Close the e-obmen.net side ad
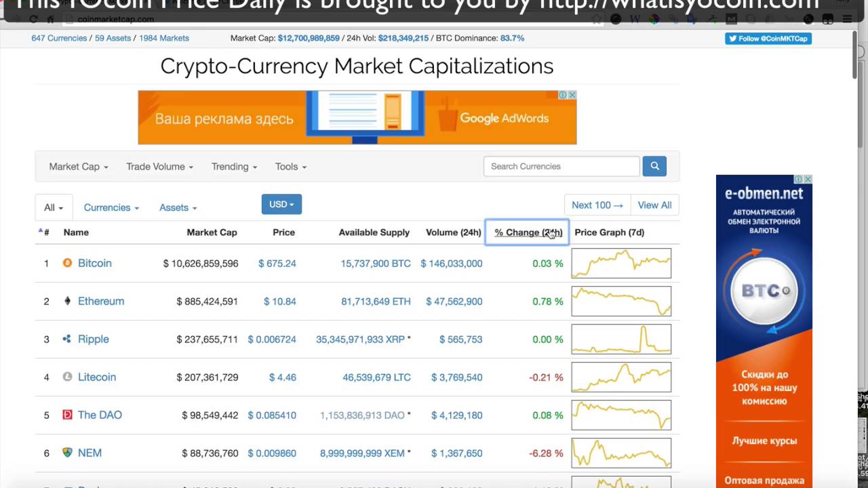This screenshot has width=868, height=488. 808,180
